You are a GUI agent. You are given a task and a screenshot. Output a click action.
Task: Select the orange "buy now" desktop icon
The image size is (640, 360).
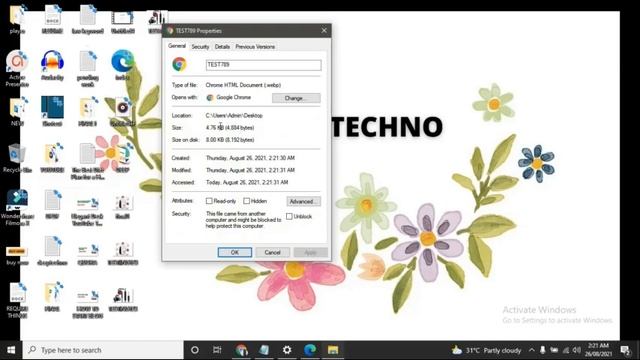coord(17,252)
